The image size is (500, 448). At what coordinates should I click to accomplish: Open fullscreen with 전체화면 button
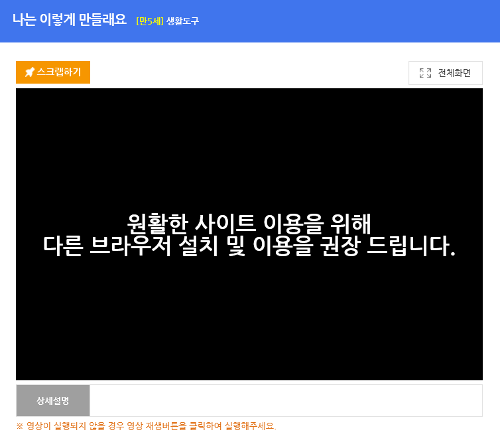coord(446,73)
